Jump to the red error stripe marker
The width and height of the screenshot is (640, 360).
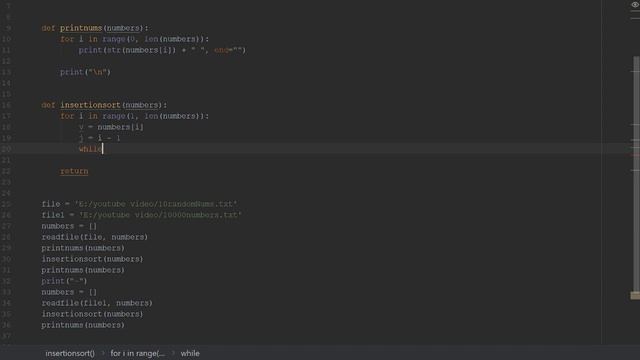pos(635,155)
